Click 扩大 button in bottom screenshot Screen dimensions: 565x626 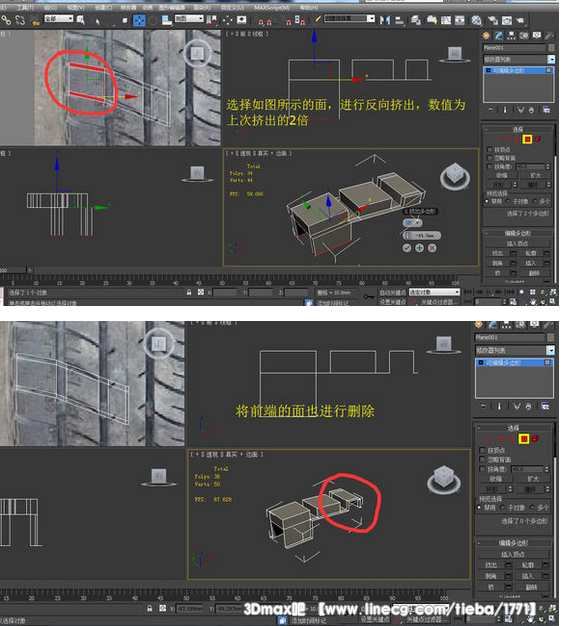(533, 479)
